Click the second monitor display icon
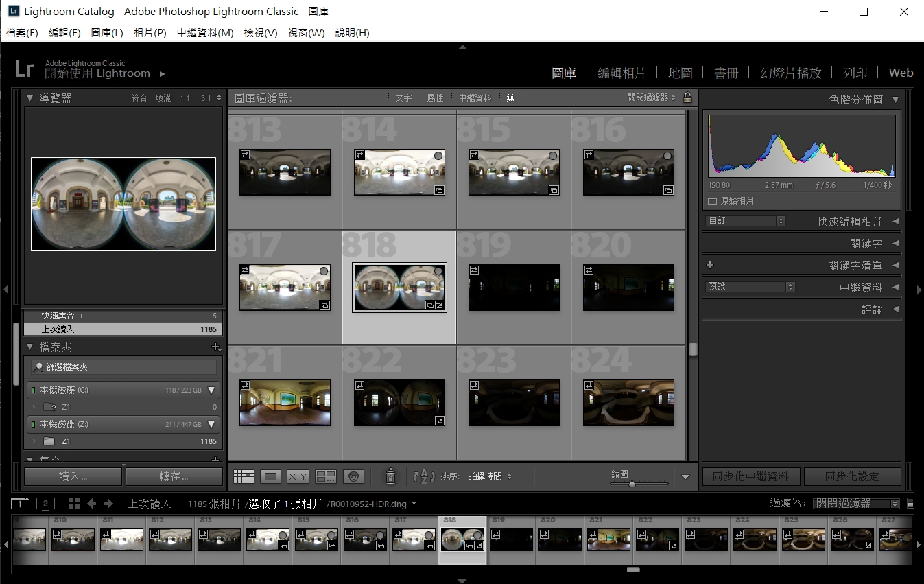The image size is (924, 584). (45, 504)
